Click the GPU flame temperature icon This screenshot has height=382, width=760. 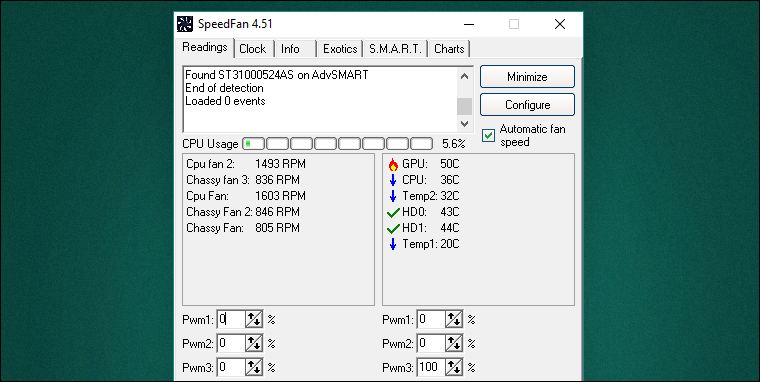(x=393, y=164)
